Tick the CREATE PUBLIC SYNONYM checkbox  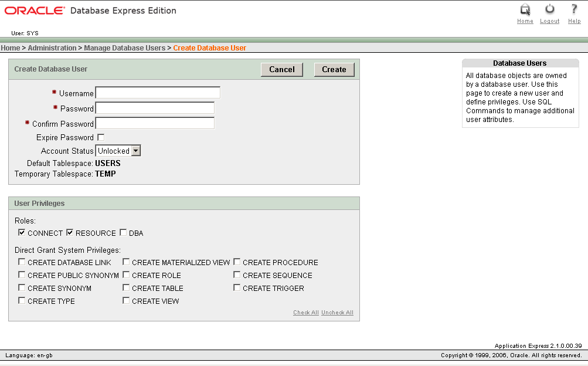pyautogui.click(x=22, y=275)
